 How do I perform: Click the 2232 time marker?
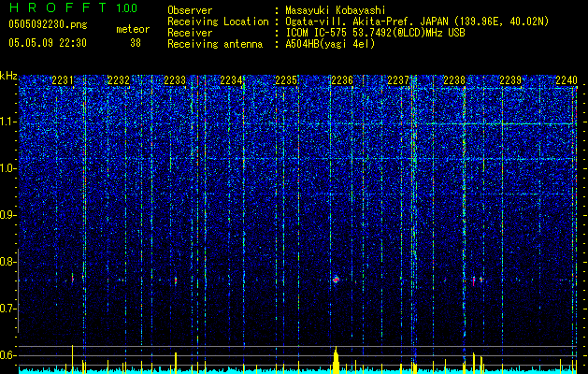(x=119, y=80)
